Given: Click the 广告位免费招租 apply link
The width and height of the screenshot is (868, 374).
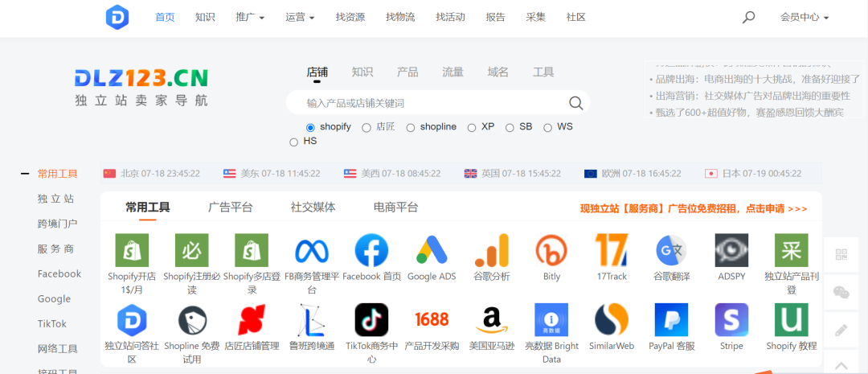Looking at the screenshot, I should [694, 209].
